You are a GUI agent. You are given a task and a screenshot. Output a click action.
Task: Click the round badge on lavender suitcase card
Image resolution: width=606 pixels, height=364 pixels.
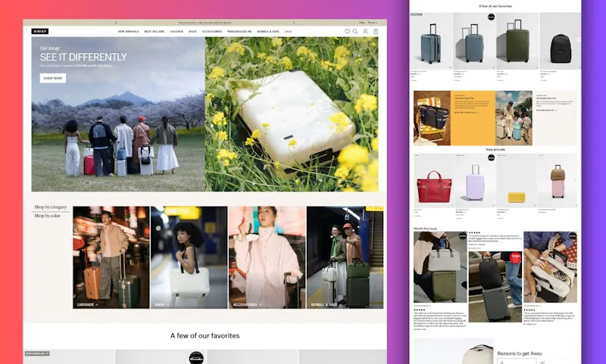coord(491,157)
